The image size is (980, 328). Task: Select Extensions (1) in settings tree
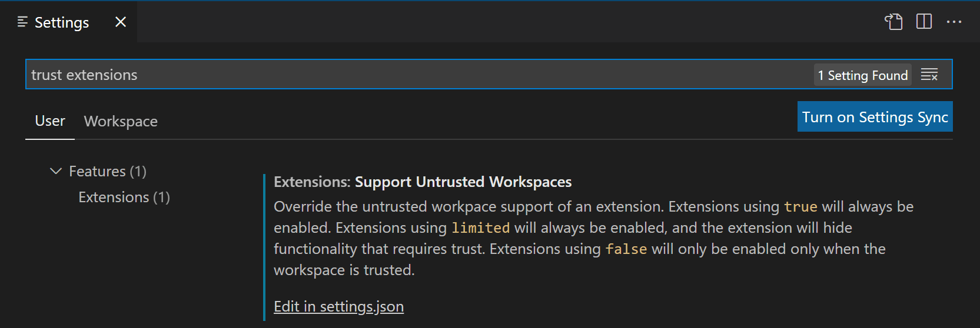tap(124, 197)
